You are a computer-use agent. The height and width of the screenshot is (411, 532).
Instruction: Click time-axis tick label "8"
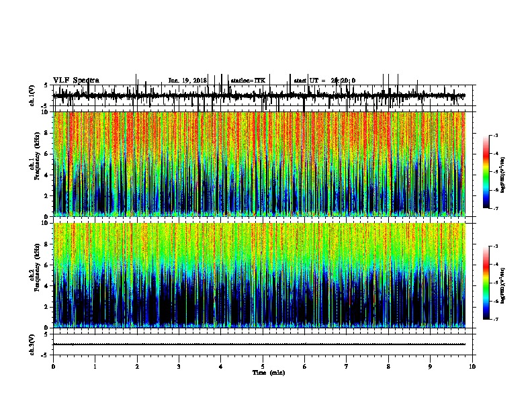pos(388,367)
